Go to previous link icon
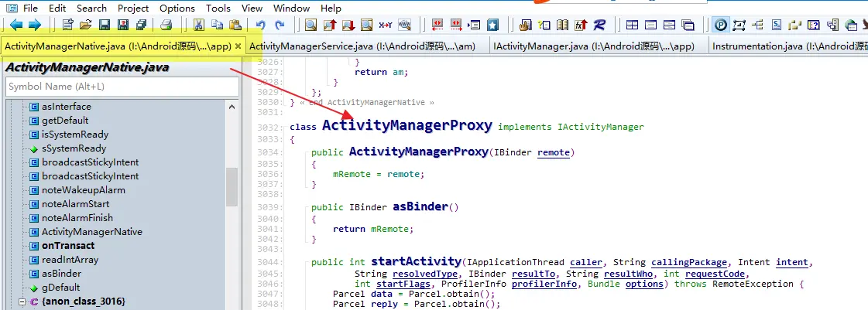Image resolution: width=868 pixels, height=310 pixels. click(x=437, y=24)
